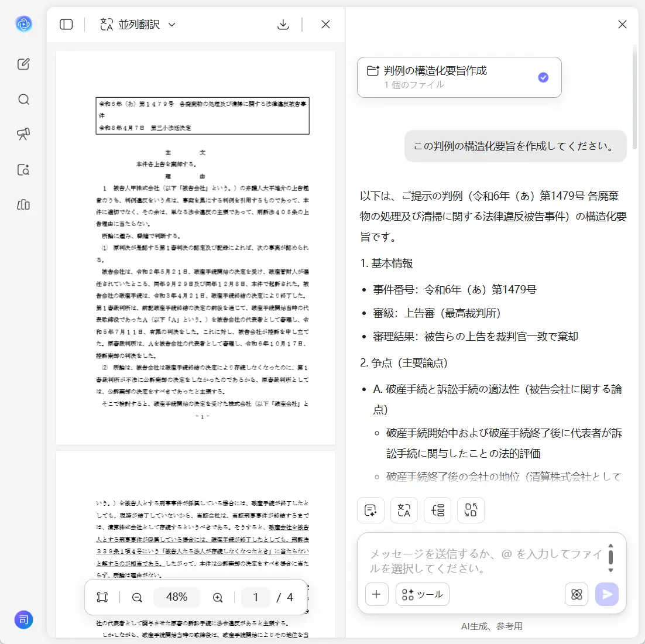Click the AI assistant logo icon
The width and height of the screenshot is (645, 644).
[23, 24]
